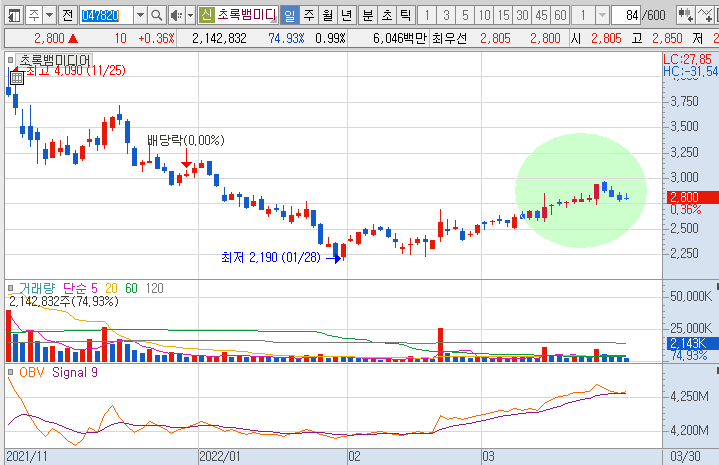Toggle the OBV legend square marker
Viewport: 719px width, 465px height.
pos(11,372)
